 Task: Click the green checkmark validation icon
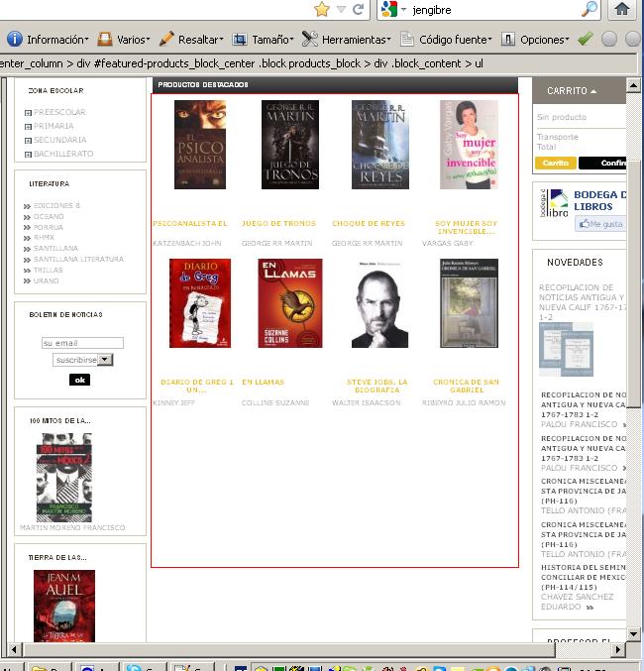586,39
